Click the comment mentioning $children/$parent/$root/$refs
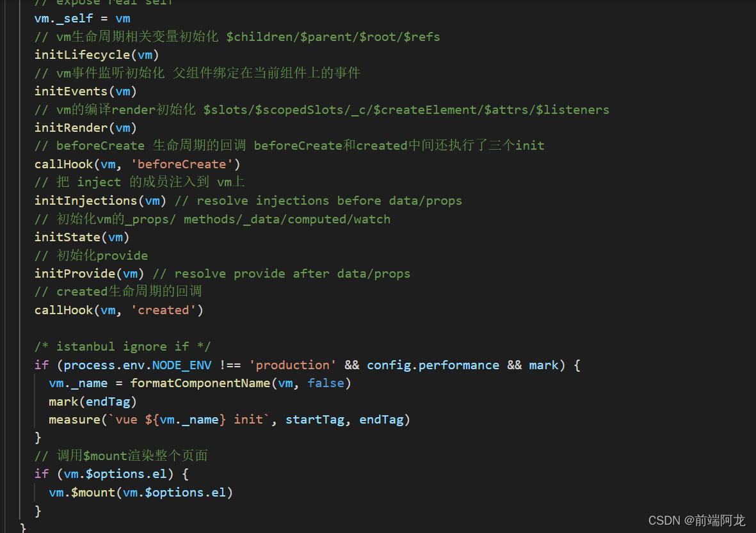The height and width of the screenshot is (533, 756). (x=237, y=37)
